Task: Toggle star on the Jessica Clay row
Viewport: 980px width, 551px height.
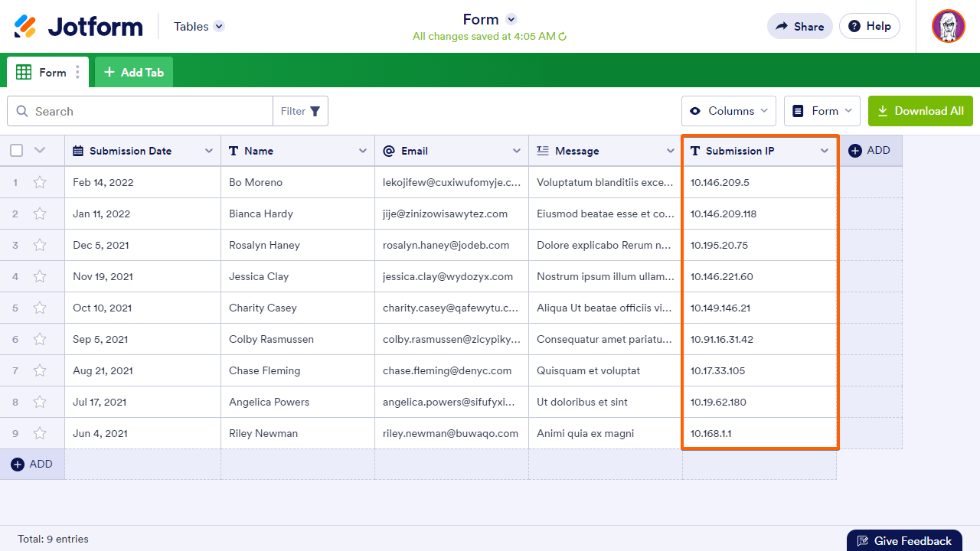Action: click(x=40, y=276)
